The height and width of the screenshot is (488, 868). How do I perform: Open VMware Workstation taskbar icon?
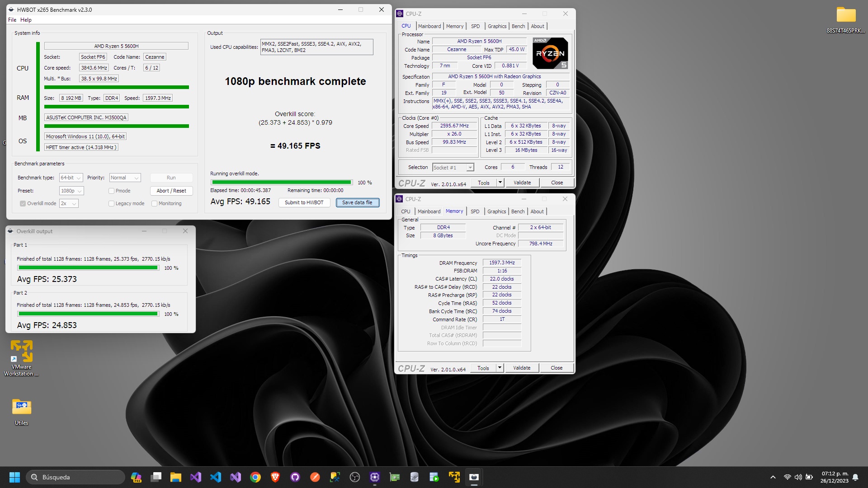454,477
